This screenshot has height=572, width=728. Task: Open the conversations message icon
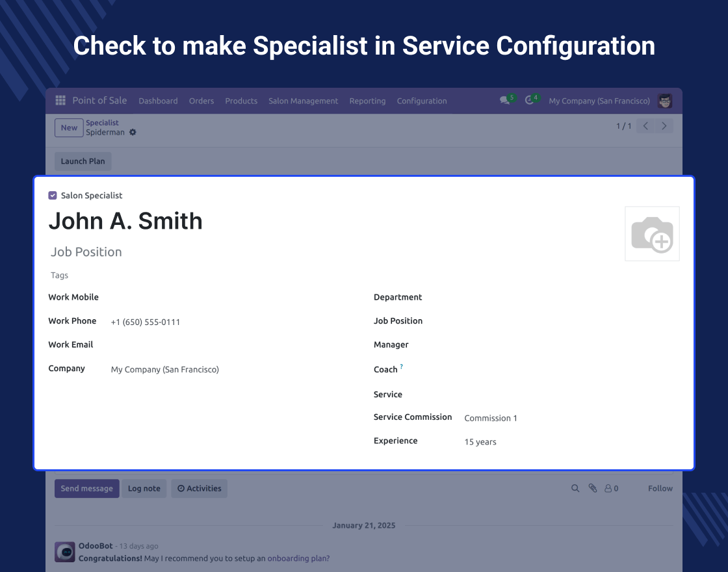point(504,100)
